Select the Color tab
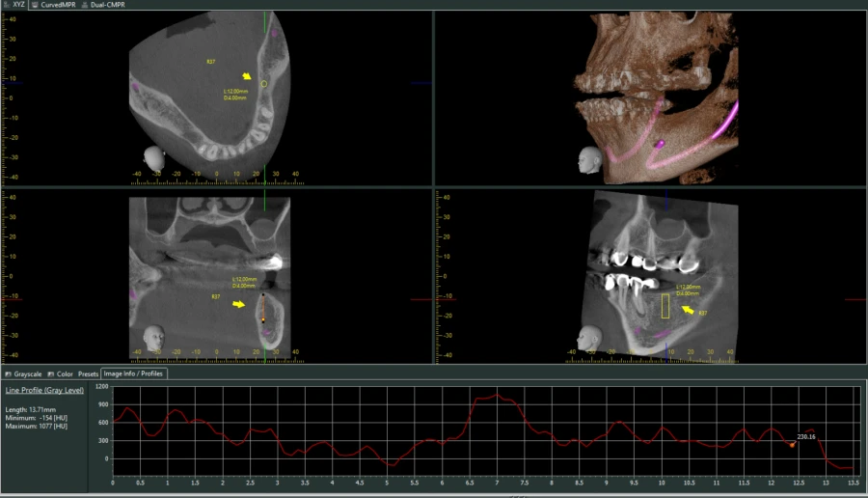868x498 pixels. click(x=63, y=373)
